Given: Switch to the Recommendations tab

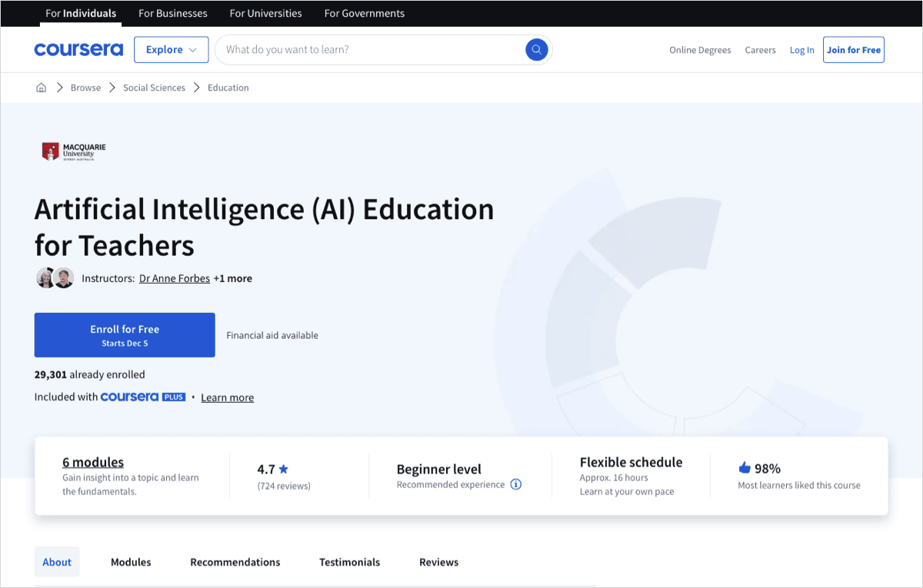Looking at the screenshot, I should pyautogui.click(x=235, y=562).
